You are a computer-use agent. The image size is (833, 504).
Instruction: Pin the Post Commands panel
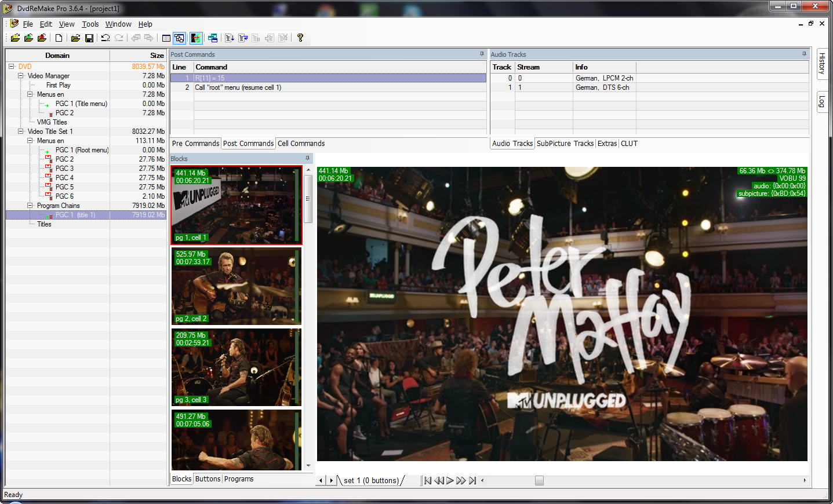click(482, 54)
